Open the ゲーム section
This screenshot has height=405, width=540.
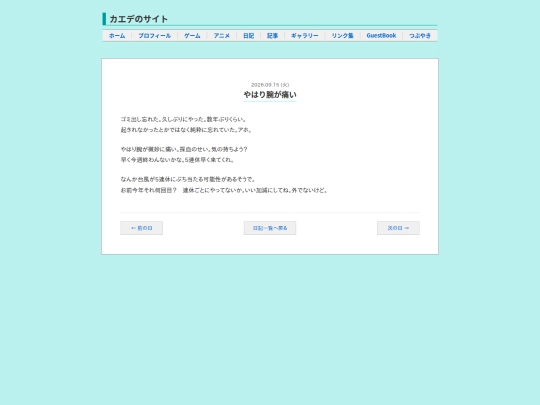coord(192,35)
